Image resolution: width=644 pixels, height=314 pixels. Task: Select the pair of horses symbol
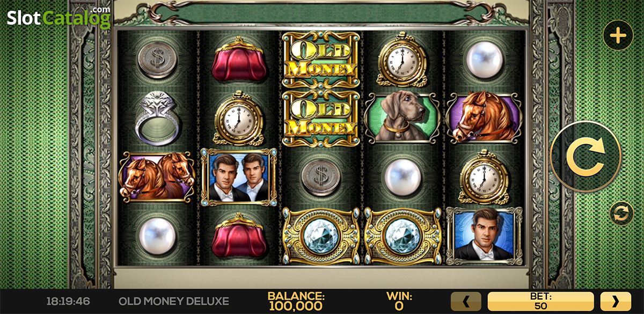click(x=157, y=177)
